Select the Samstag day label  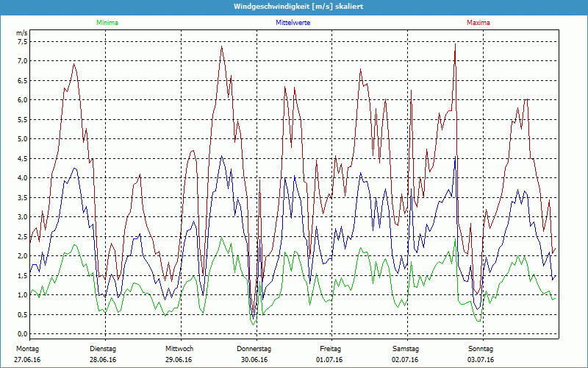(x=406, y=349)
